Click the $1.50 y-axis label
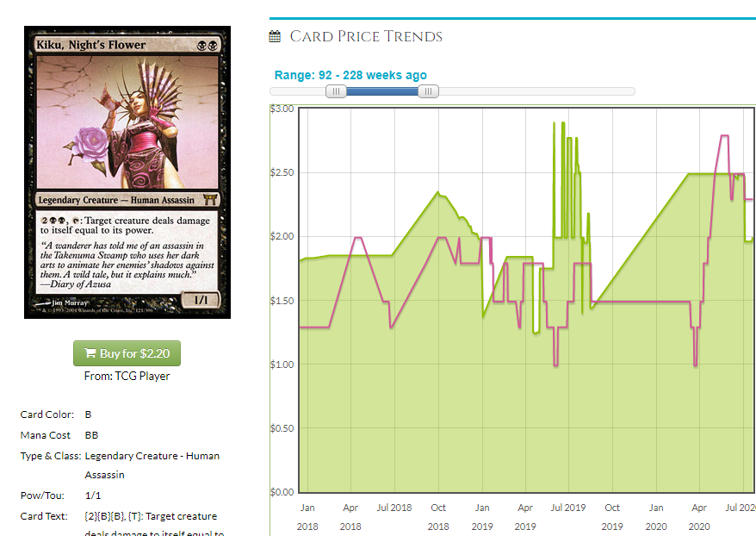756x536 pixels. pos(282,301)
